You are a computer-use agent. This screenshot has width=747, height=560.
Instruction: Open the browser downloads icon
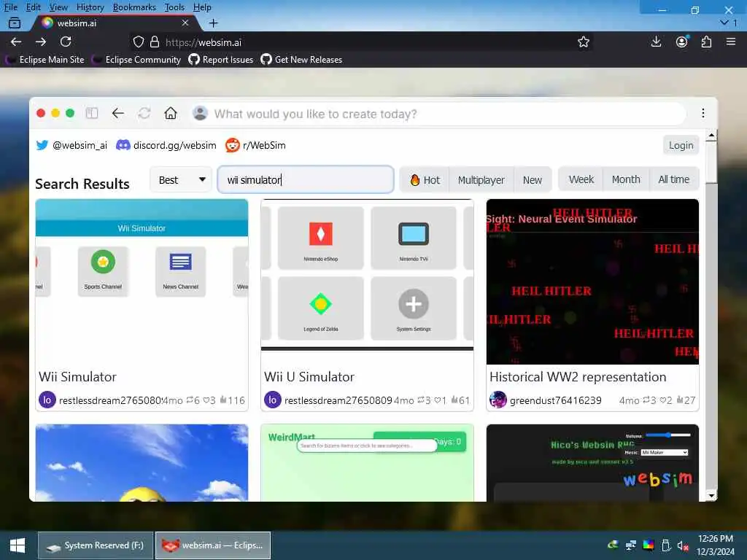656,42
